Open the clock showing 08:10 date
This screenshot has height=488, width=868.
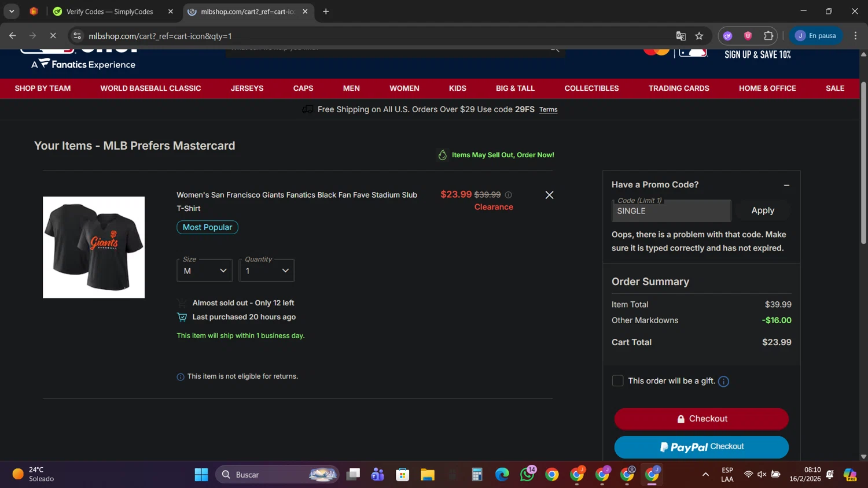(x=805, y=475)
